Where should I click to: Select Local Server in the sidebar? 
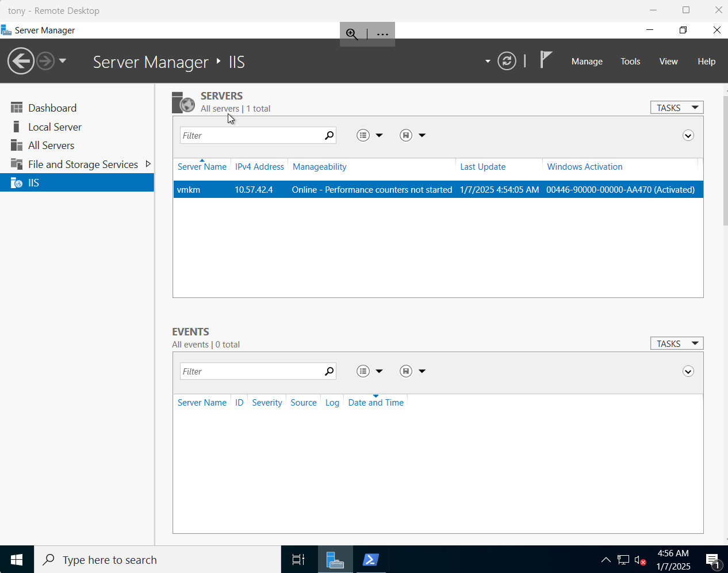coord(55,127)
